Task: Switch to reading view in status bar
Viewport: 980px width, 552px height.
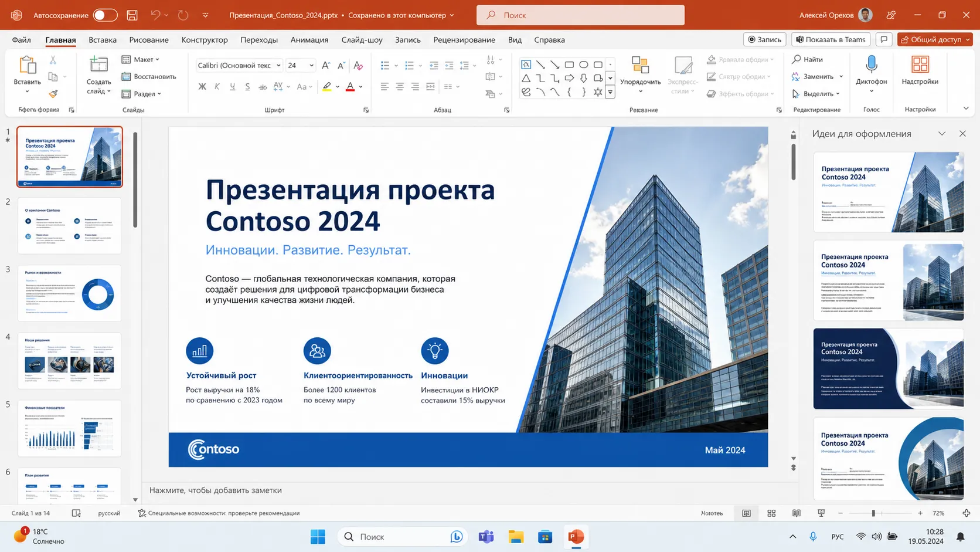Action: 797,513
